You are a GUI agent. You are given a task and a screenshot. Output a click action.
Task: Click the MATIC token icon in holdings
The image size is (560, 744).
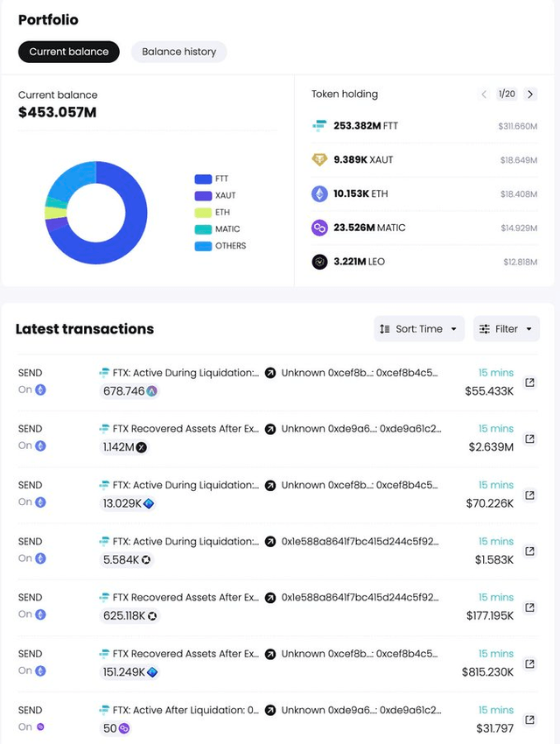click(320, 228)
